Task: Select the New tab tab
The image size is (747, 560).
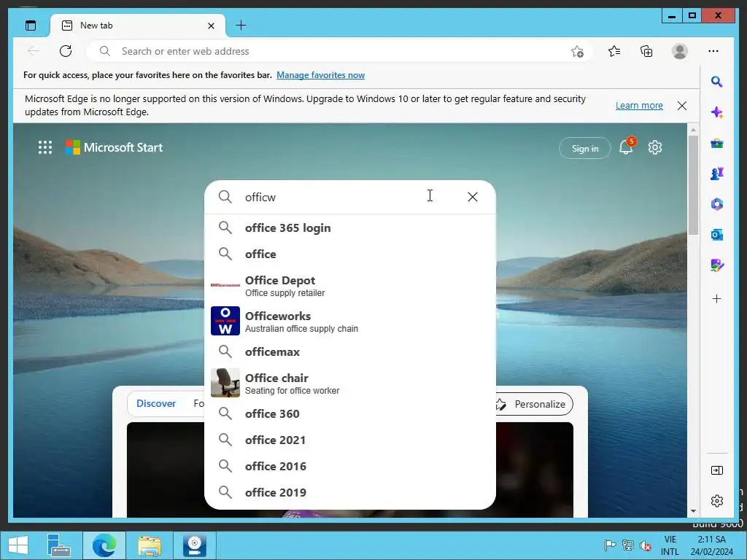Action: [x=138, y=26]
